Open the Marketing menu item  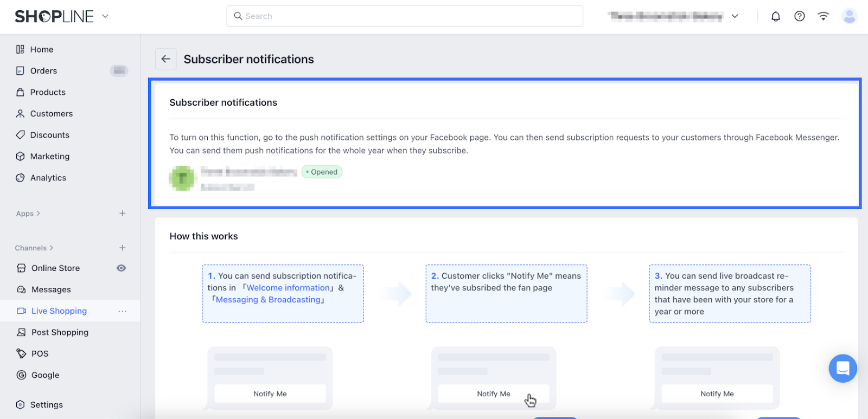click(50, 157)
